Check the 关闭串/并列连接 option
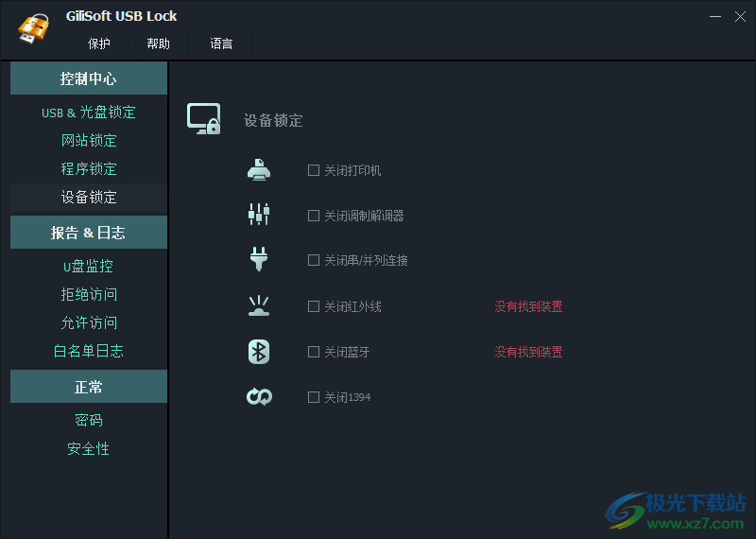The height and width of the screenshot is (539, 756). [314, 261]
